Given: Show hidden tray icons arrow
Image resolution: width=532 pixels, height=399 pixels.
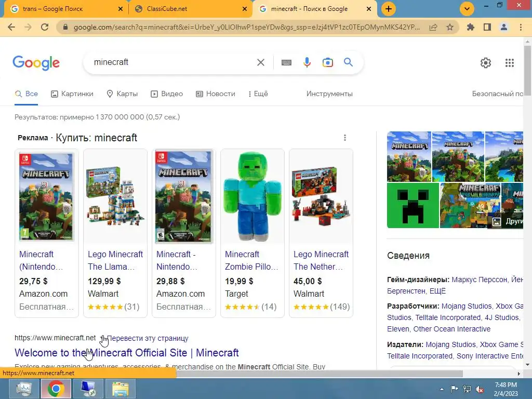Looking at the screenshot, I should pyautogui.click(x=442, y=389).
